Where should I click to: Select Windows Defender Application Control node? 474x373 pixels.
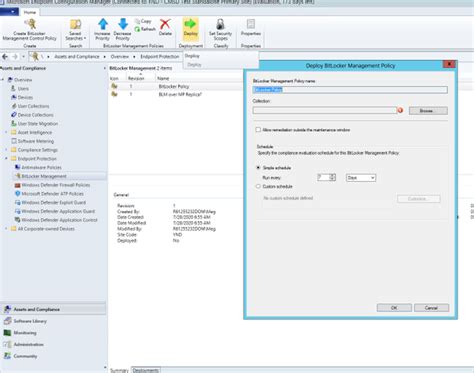point(59,220)
